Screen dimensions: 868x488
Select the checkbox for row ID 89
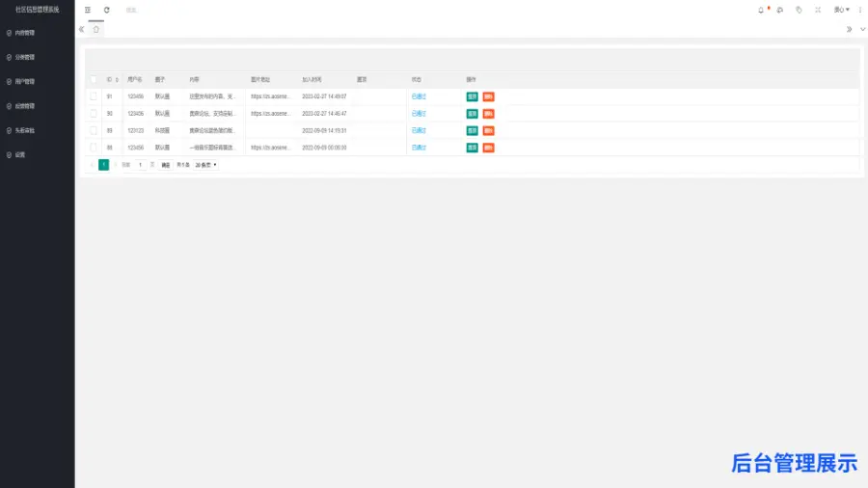pyautogui.click(x=94, y=130)
